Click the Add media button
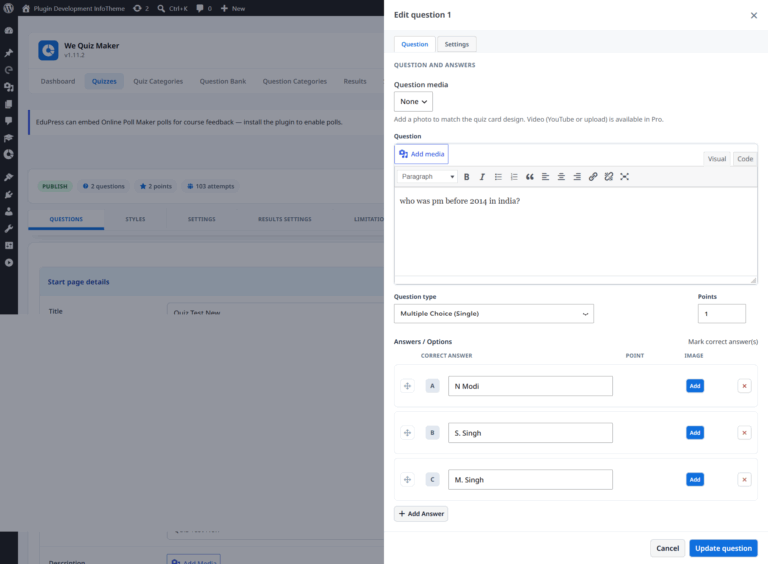The height and width of the screenshot is (564, 768). click(421, 154)
